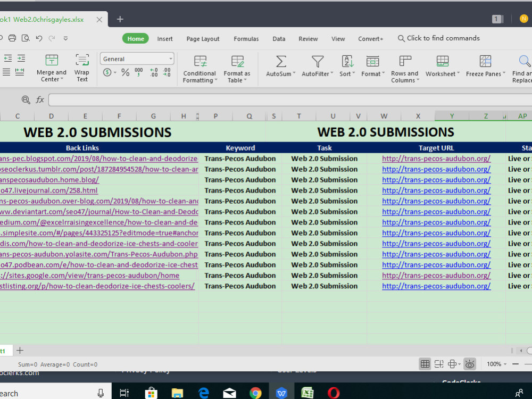Open the Review tab
The height and width of the screenshot is (399, 532).
[x=308, y=39]
